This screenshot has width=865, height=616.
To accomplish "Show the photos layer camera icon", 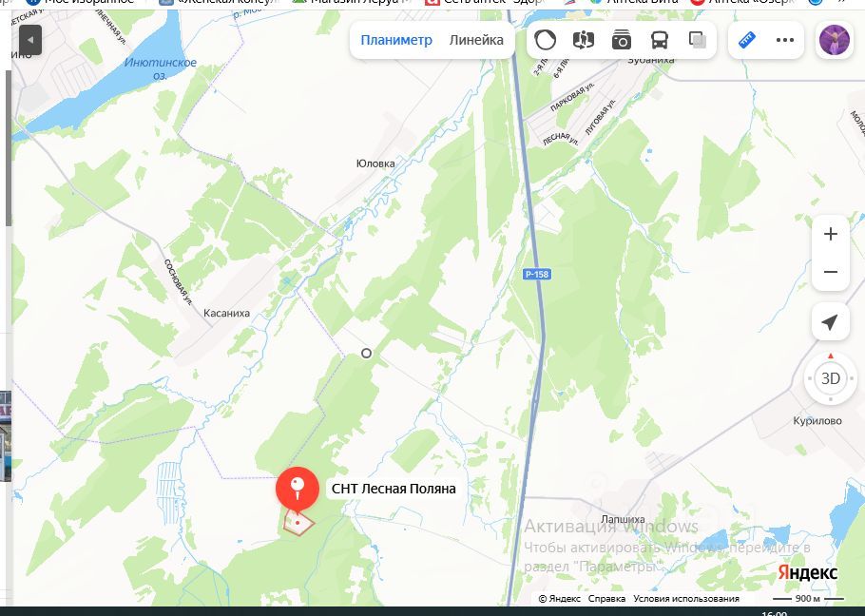I will pos(621,40).
